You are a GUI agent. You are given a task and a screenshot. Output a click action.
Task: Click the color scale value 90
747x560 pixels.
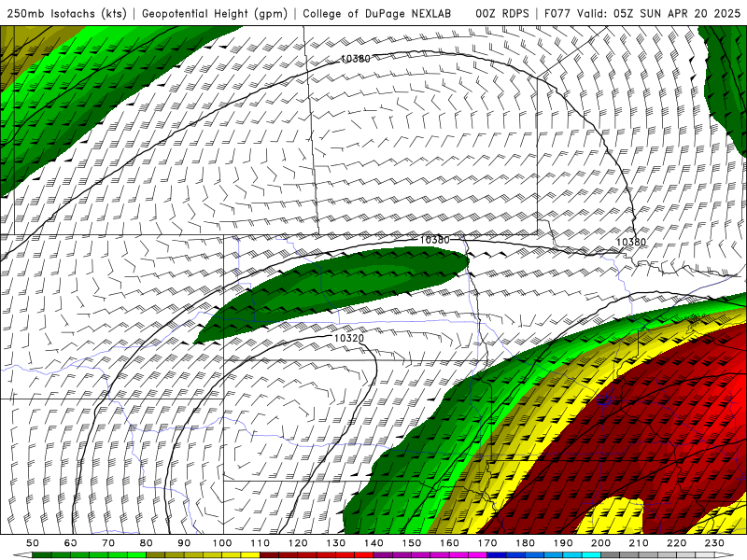[x=184, y=543]
